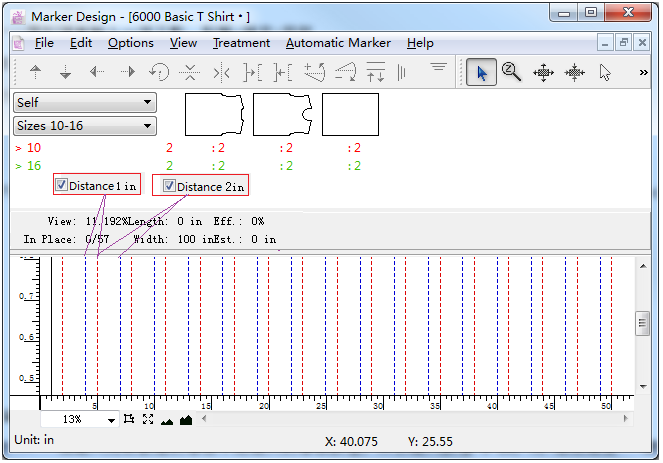
Task: Open the Automatic Marker menu
Action: coord(338,43)
